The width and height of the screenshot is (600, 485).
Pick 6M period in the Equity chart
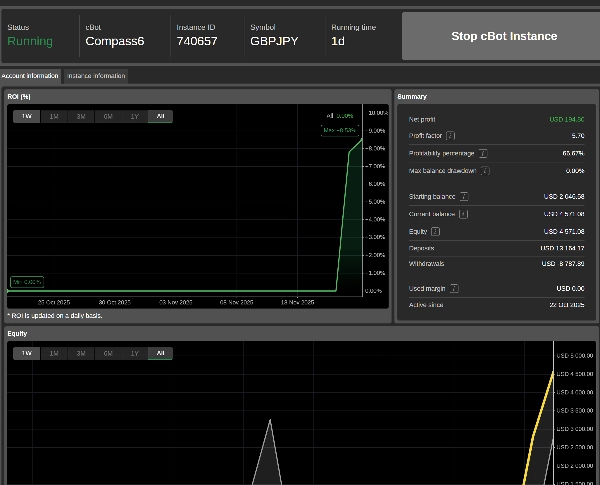click(x=107, y=353)
